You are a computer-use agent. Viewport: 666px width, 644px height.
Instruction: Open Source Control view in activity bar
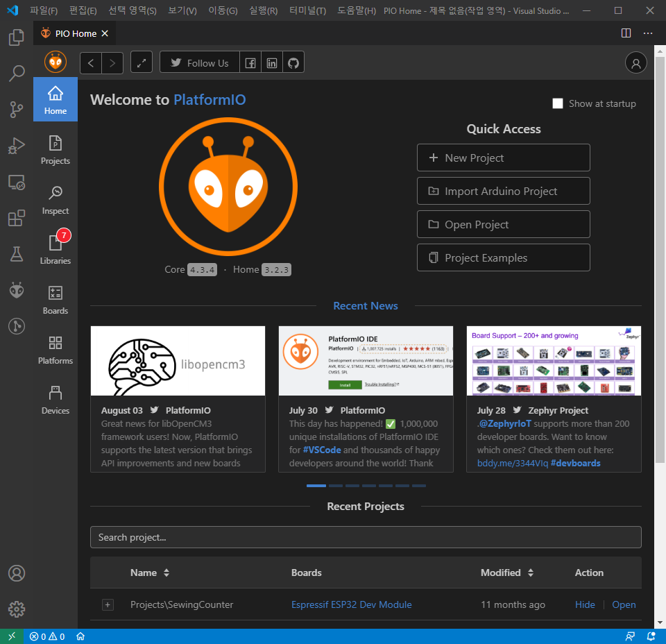click(17, 110)
